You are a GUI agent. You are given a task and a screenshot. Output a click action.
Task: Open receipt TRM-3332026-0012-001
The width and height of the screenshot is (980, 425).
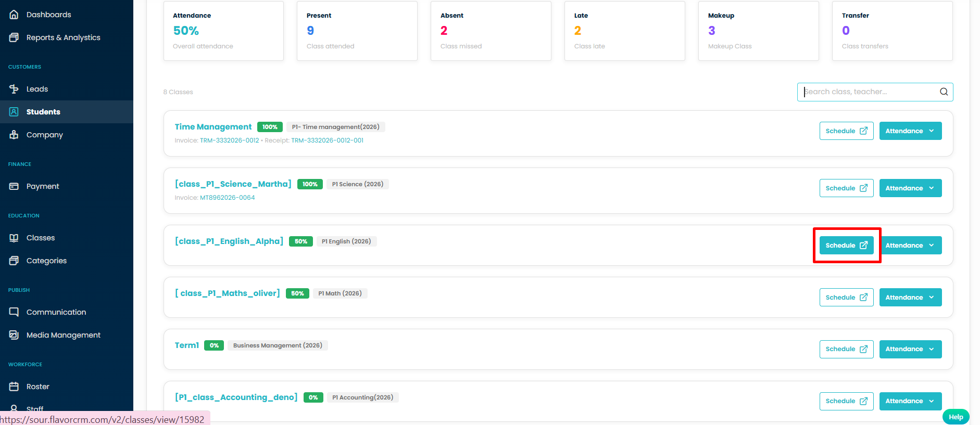click(x=327, y=140)
